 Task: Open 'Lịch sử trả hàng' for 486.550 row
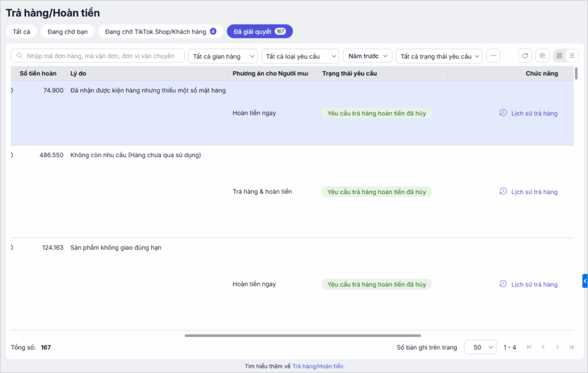pos(529,192)
